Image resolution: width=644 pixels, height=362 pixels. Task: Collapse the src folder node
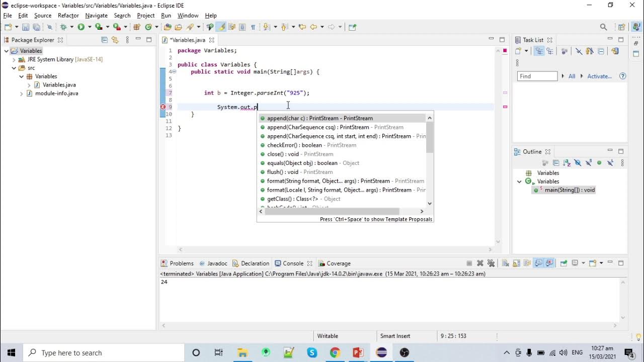[x=14, y=68]
